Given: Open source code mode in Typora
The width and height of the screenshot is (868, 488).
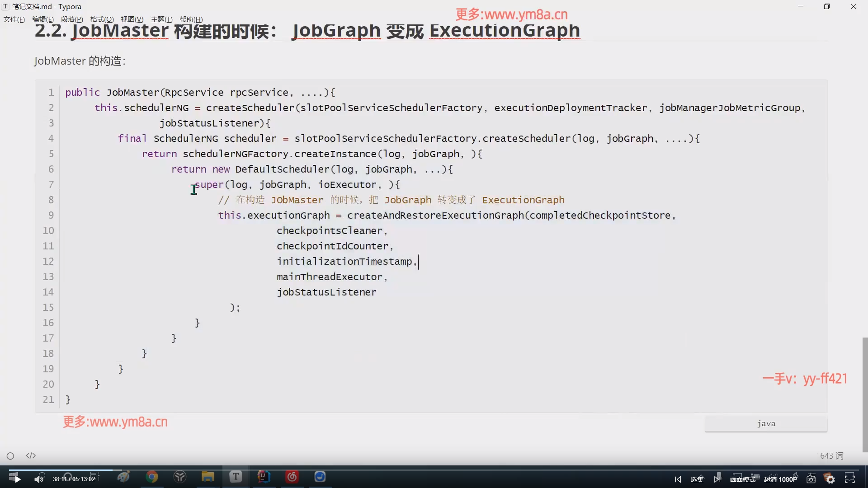Looking at the screenshot, I should pos(30,455).
